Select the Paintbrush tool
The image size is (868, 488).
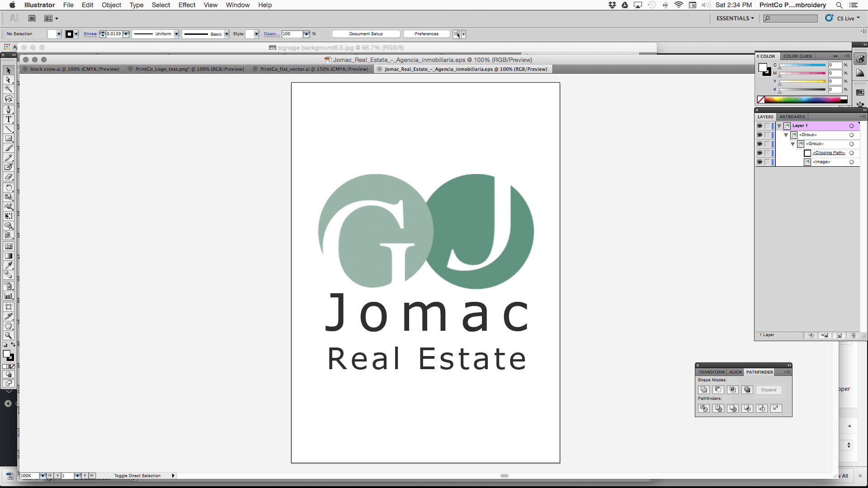click(8, 148)
